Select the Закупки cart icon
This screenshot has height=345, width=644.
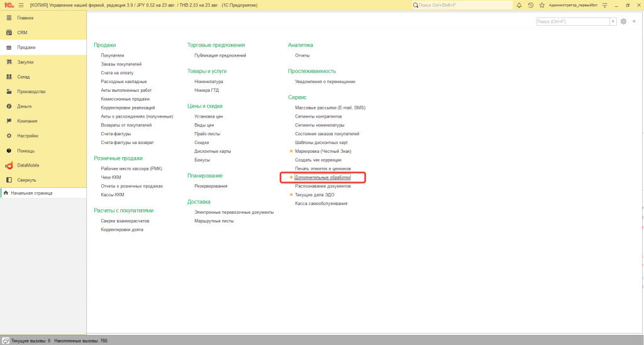point(9,62)
